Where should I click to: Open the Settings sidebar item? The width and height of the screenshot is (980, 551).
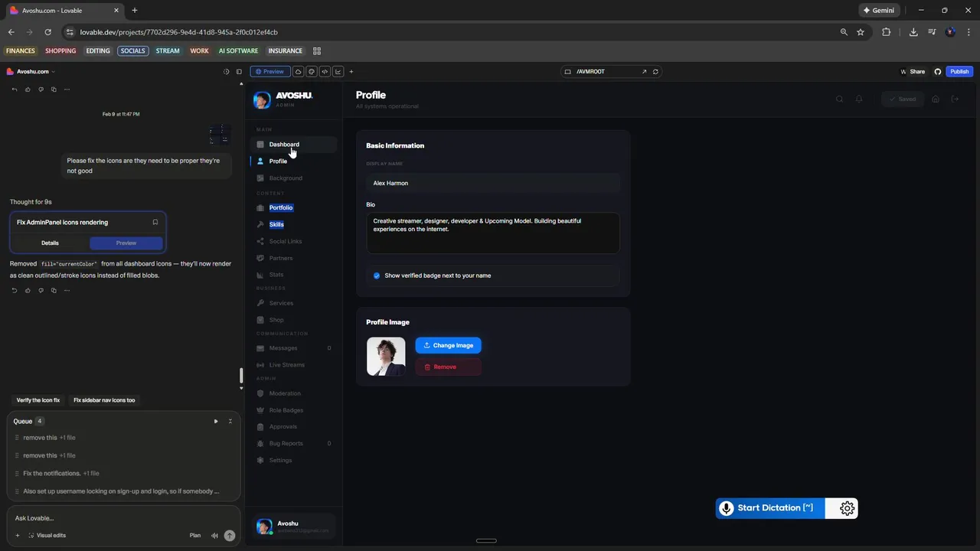click(x=294, y=460)
